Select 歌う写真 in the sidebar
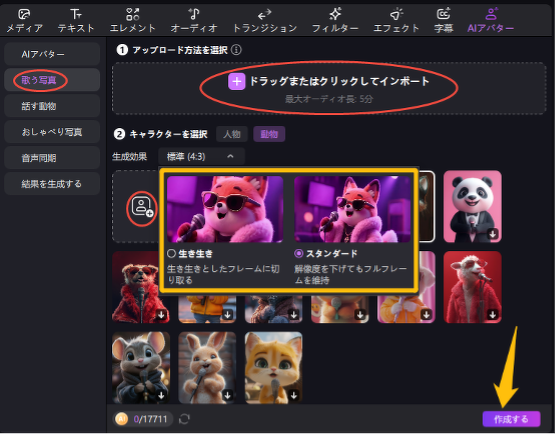 click(52, 80)
